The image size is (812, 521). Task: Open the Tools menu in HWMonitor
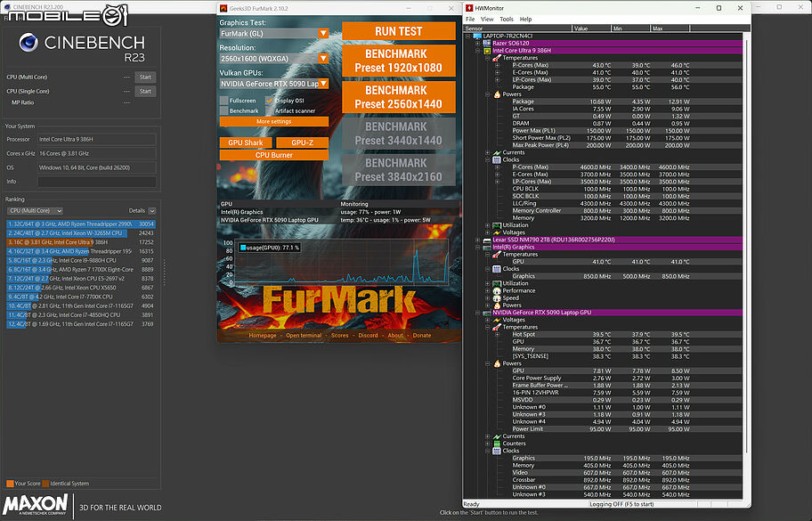pyautogui.click(x=507, y=20)
